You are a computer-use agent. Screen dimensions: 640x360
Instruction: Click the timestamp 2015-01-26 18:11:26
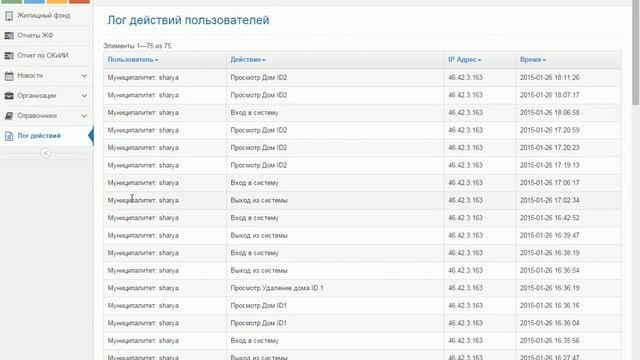[x=549, y=78]
